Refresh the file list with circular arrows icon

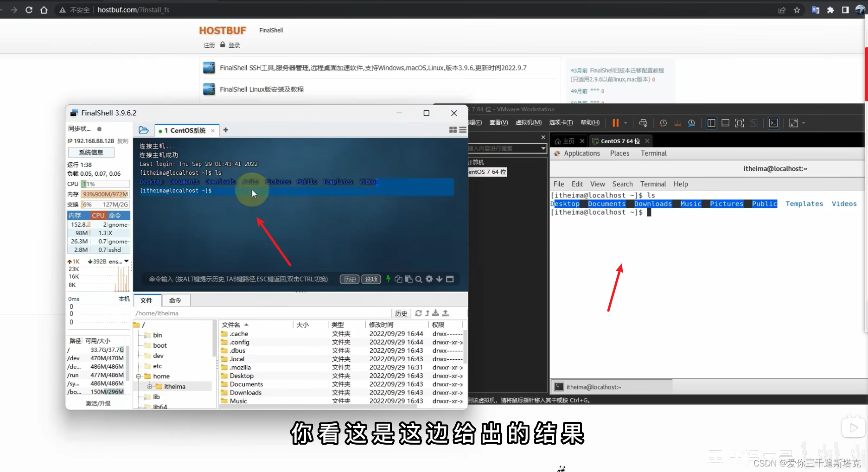point(419,313)
